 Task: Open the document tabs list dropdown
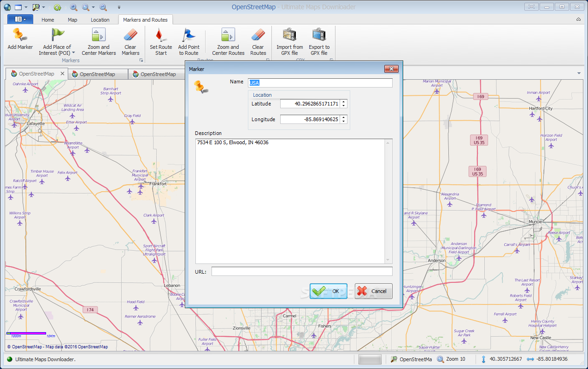pos(579,74)
